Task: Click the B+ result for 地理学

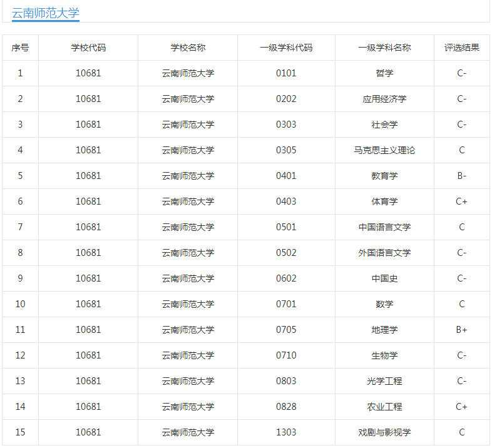Action: point(462,330)
